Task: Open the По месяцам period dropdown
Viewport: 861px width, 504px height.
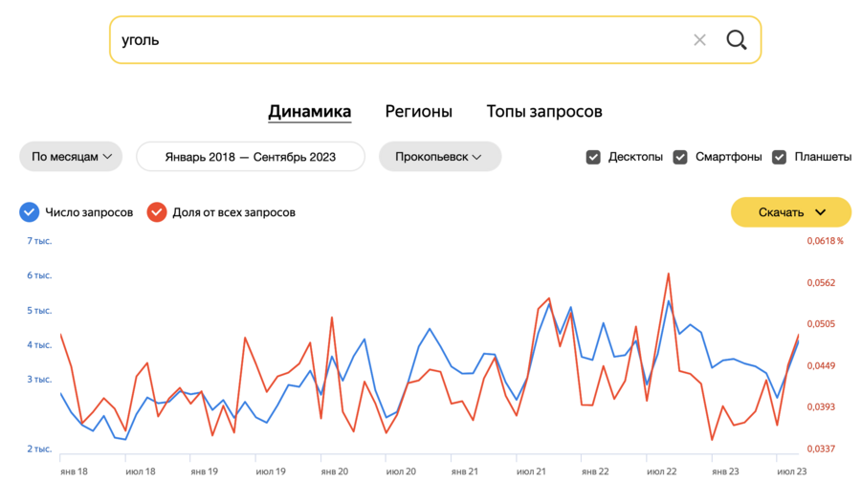Action: 71,157
